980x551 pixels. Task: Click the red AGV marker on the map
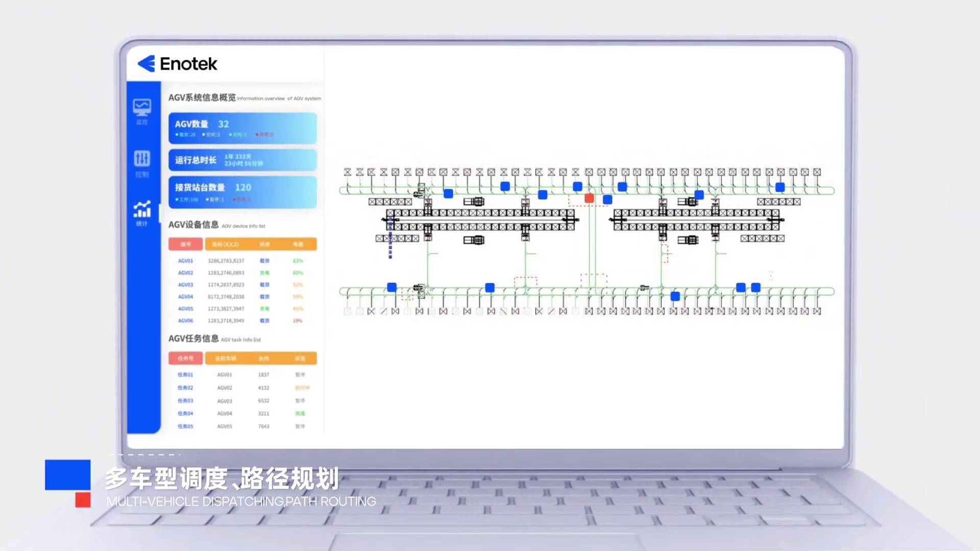(589, 198)
